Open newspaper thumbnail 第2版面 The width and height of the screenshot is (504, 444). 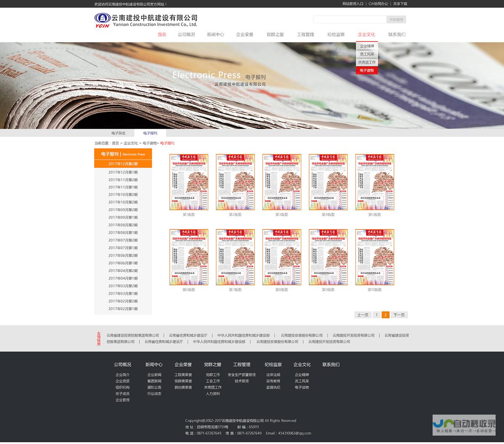pos(235,182)
